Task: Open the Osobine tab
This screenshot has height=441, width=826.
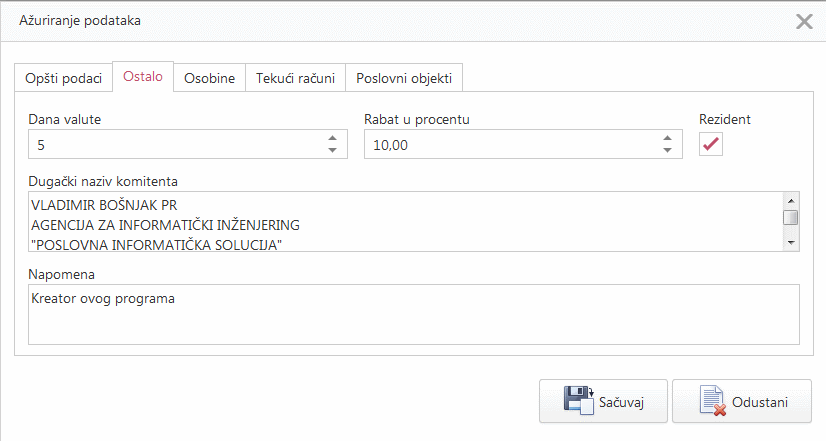Action: [209, 78]
